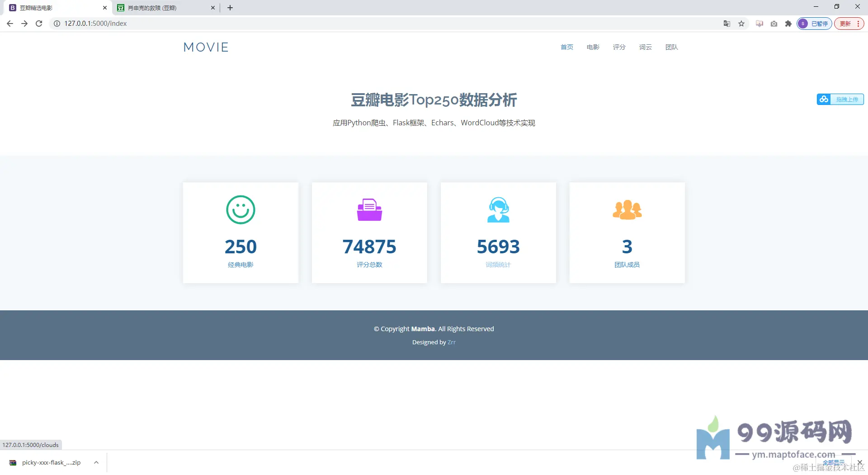Open the picky-xxx-flask zip download
The image size is (868, 475).
[x=51, y=462]
